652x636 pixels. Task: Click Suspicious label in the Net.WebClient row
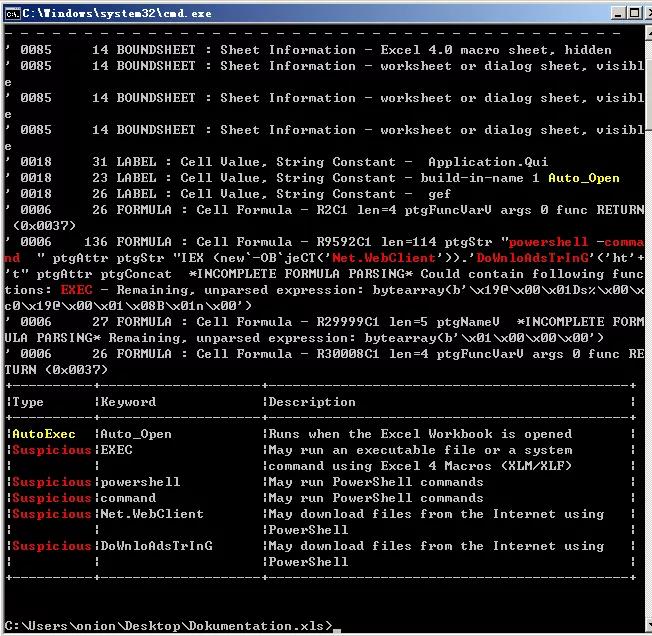52,514
